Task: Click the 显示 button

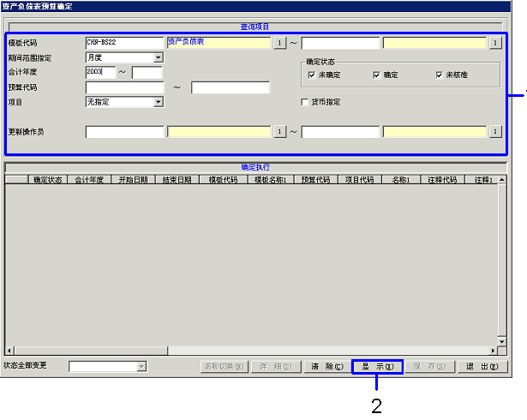Action: 376,366
